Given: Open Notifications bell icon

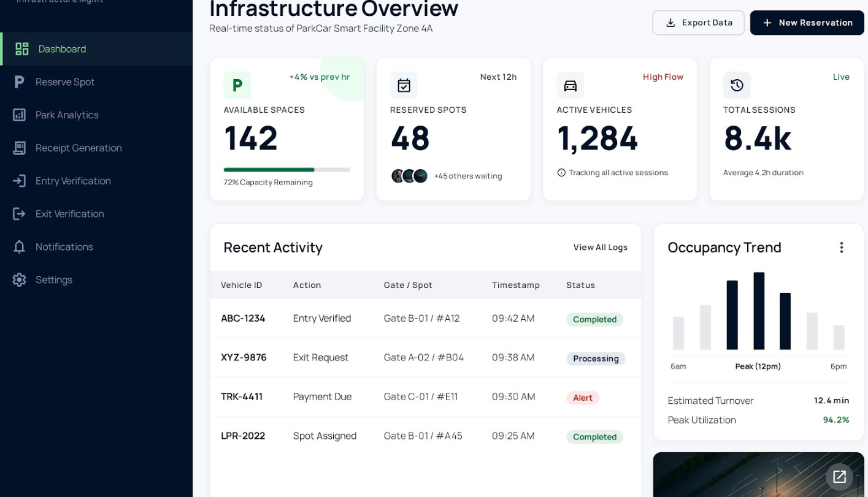Looking at the screenshot, I should click(20, 247).
